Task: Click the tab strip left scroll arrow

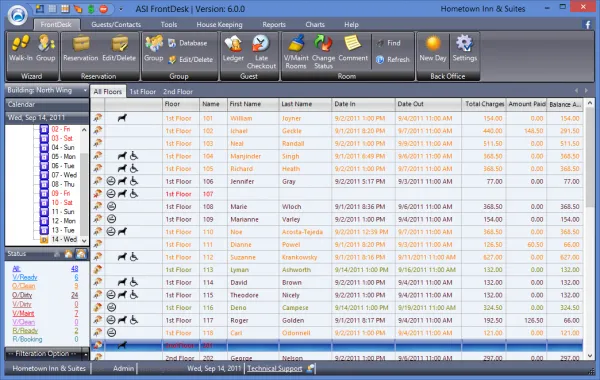Action: tap(576, 91)
